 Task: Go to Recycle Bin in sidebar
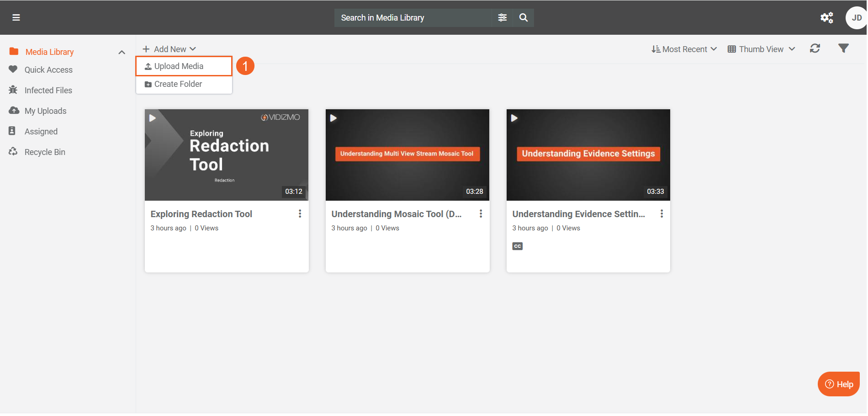point(45,152)
